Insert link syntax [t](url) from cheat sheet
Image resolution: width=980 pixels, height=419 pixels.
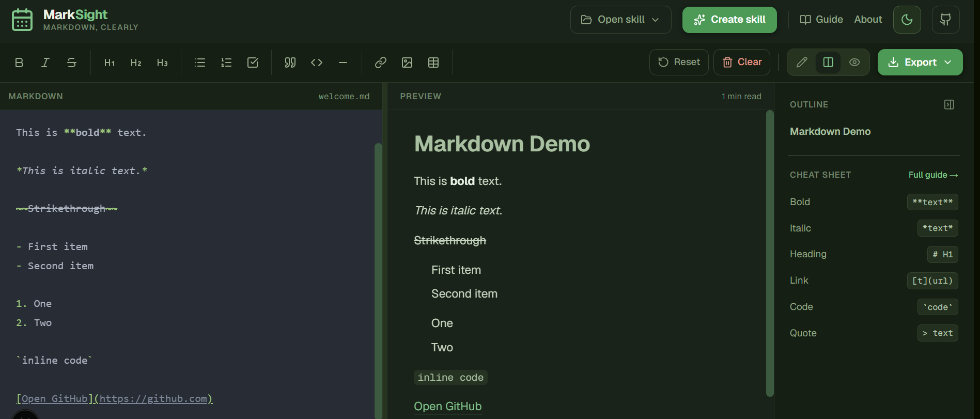(932, 281)
